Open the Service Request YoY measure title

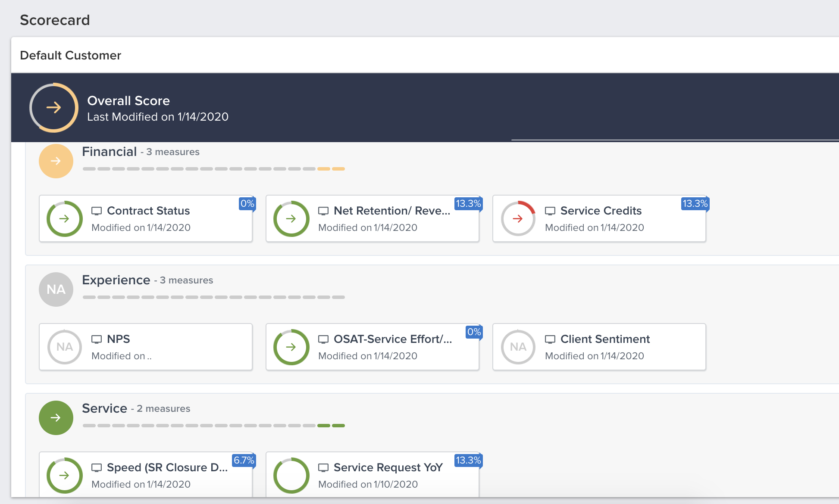coord(388,467)
